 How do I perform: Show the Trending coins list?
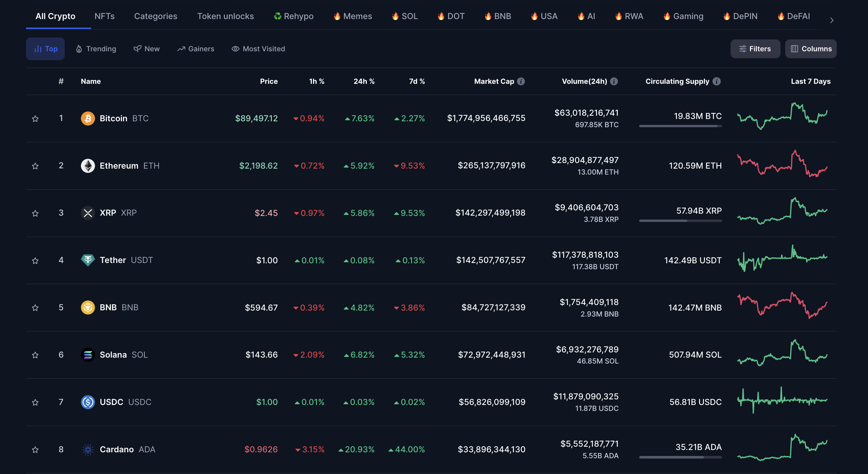pos(96,49)
